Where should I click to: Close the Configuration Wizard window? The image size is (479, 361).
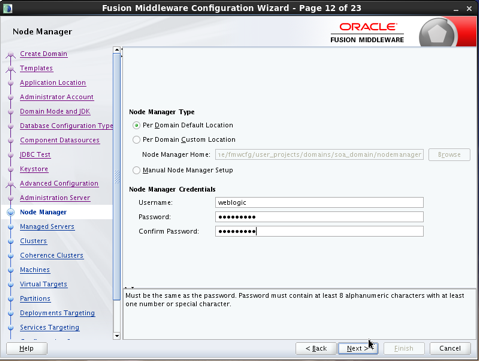click(469, 9)
